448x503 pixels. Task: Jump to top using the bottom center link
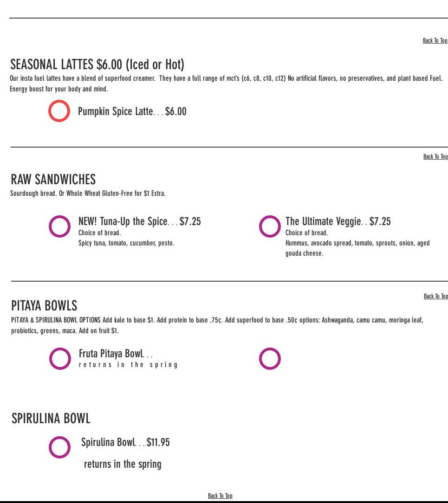coord(220,496)
